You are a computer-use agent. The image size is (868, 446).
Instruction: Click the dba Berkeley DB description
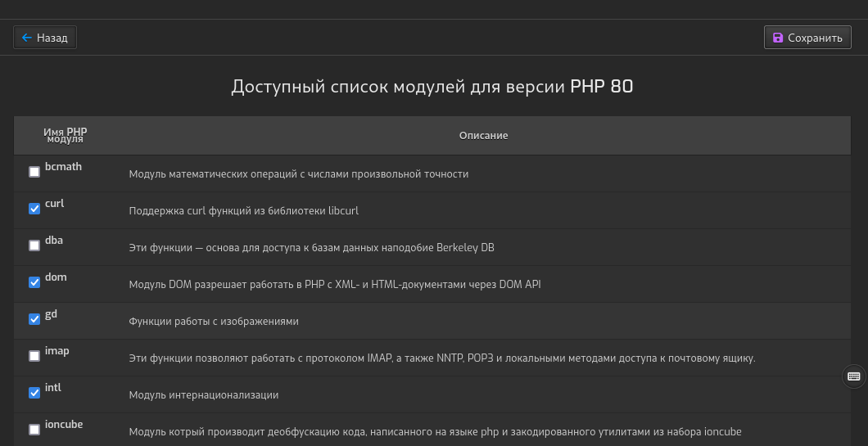[x=311, y=247]
